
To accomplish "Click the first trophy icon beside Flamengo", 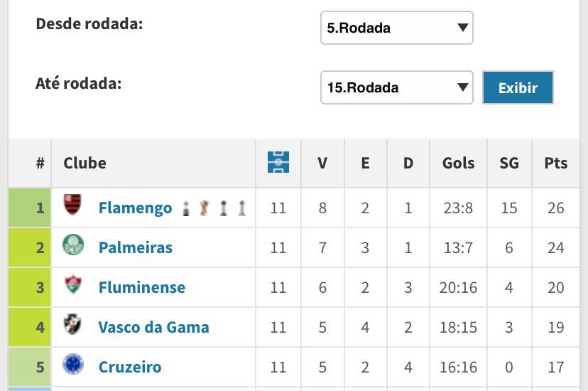I will point(185,208).
